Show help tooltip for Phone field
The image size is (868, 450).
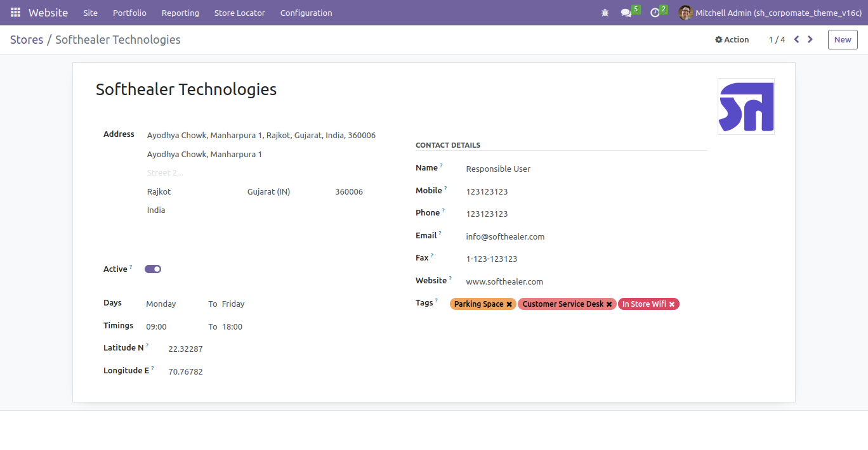pyautogui.click(x=444, y=210)
